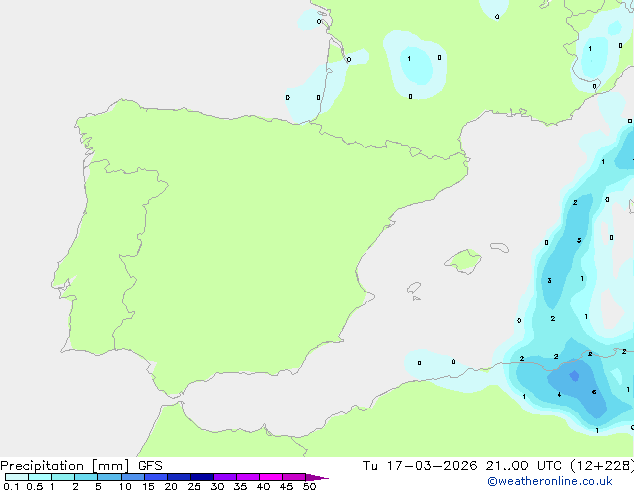Image resolution: width=634 pixels, height=490 pixels.
Task: Pick the 0.1–0.5 mm legend swatch
Action: tap(17, 477)
